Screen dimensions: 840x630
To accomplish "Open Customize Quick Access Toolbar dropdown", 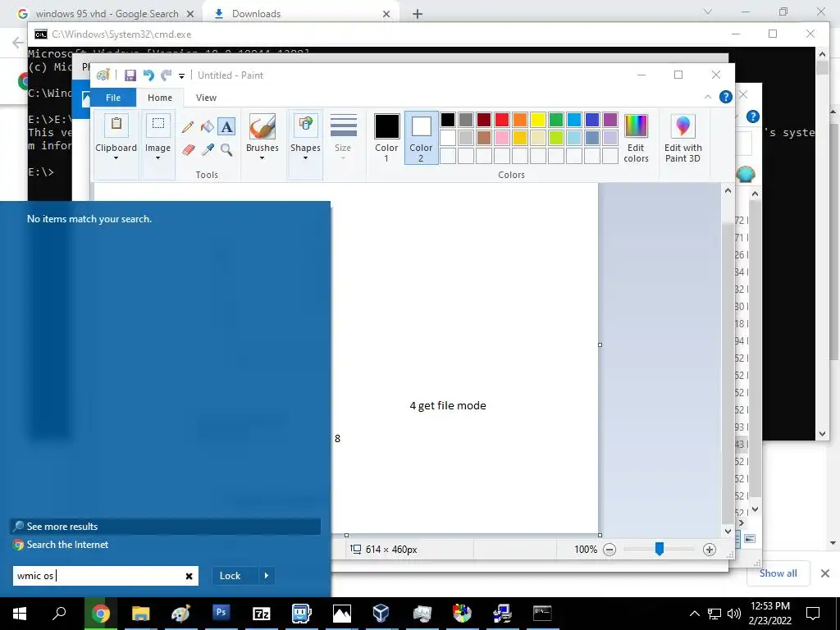I will click(181, 76).
